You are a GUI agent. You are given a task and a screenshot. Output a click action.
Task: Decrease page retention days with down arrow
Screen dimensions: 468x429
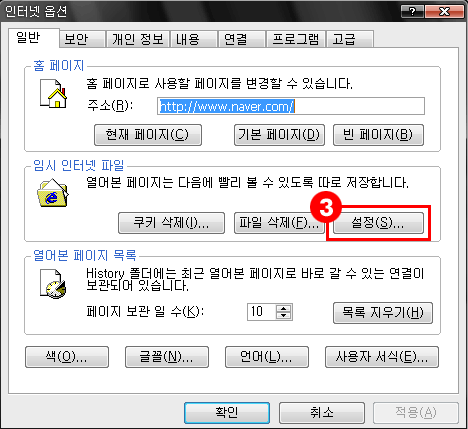pos(283,316)
